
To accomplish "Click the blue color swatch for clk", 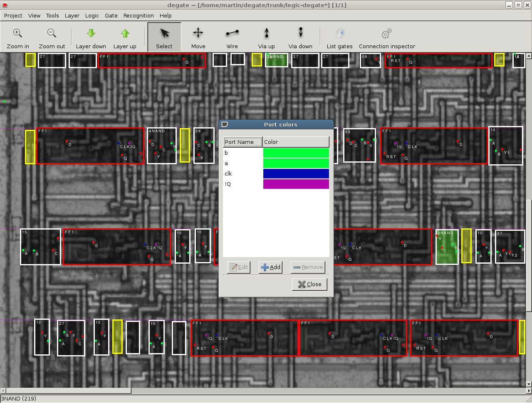I will click(296, 174).
